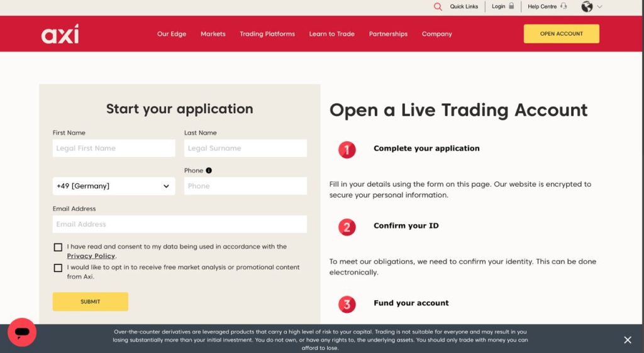The image size is (644, 353).
Task: Open the Trading Platforms menu
Action: tap(267, 34)
